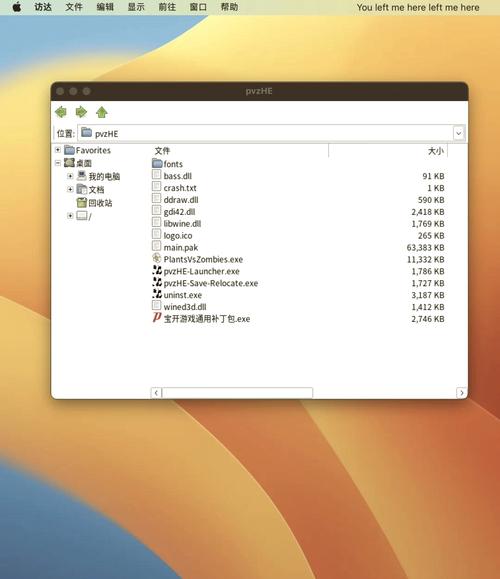This screenshot has width=500, height=579.
Task: Select the logo.ico file icon
Action: [157, 234]
